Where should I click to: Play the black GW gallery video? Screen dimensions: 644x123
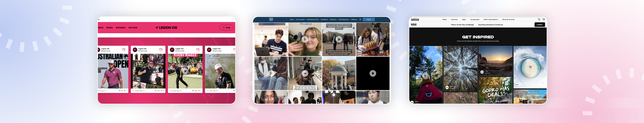coord(373,73)
